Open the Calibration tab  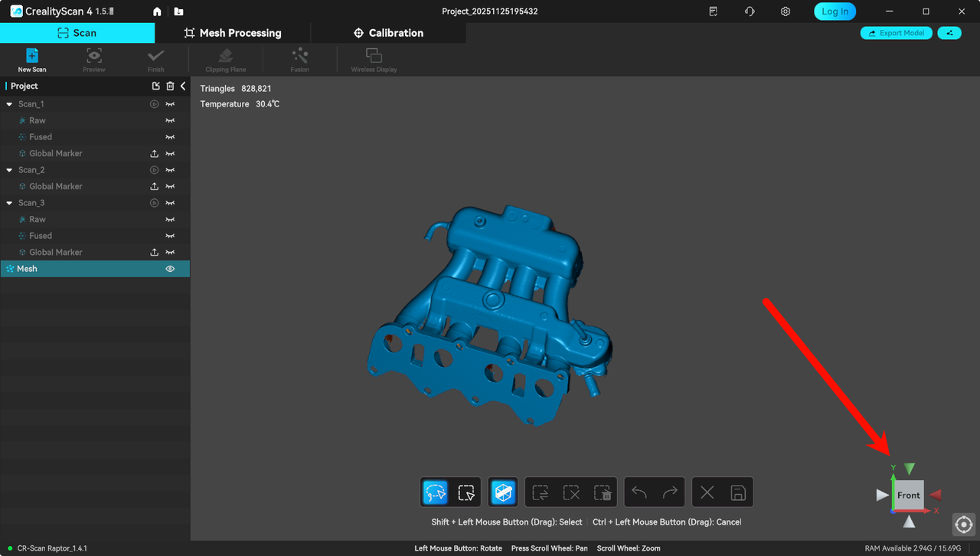389,33
